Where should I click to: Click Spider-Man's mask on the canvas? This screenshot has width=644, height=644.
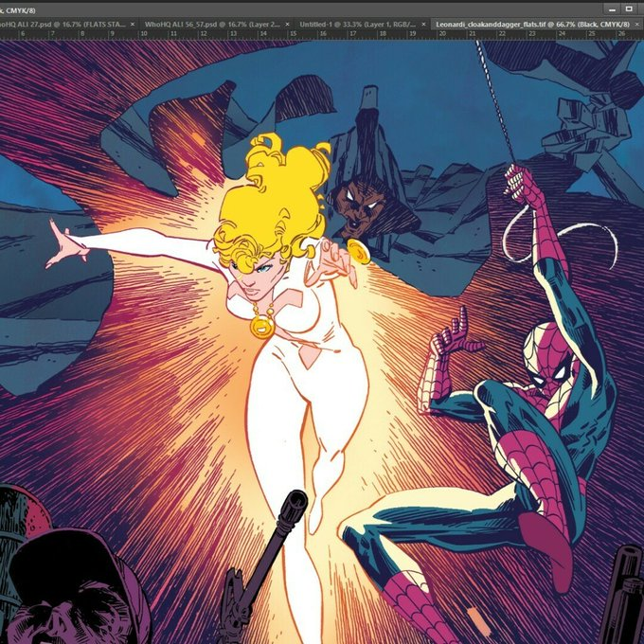tap(552, 357)
